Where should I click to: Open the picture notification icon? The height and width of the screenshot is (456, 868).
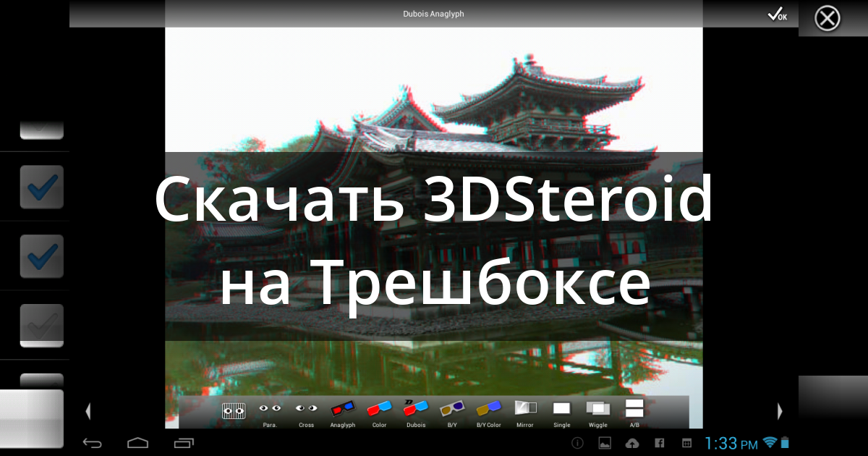(x=605, y=443)
